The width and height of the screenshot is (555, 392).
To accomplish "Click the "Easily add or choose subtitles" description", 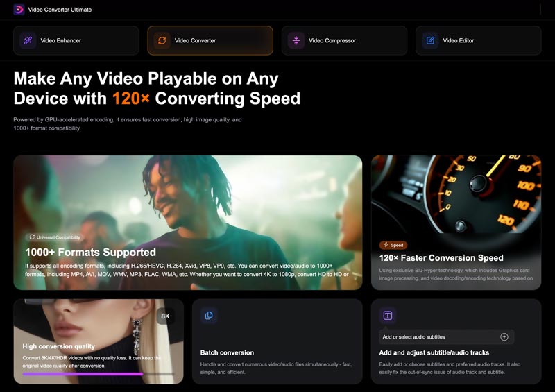I will pyautogui.click(x=450, y=368).
